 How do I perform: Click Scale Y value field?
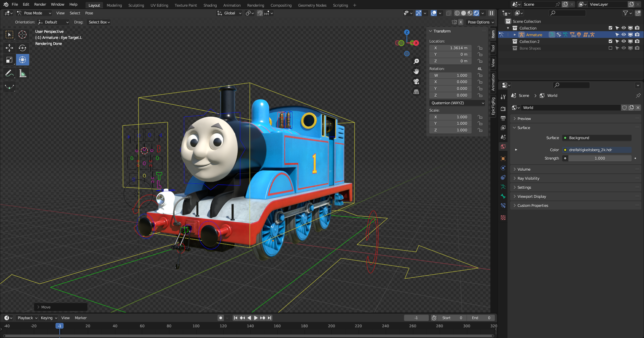(450, 123)
